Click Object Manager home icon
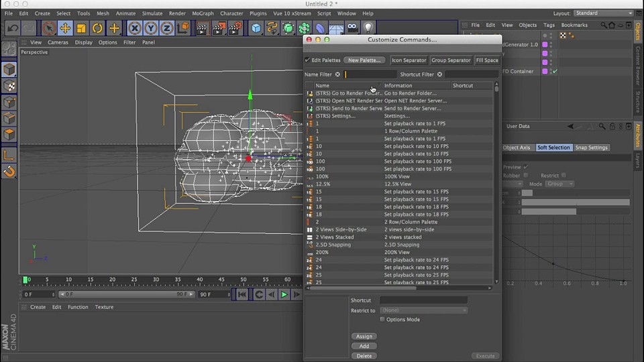Screen dimensions: 644x362 (612, 25)
